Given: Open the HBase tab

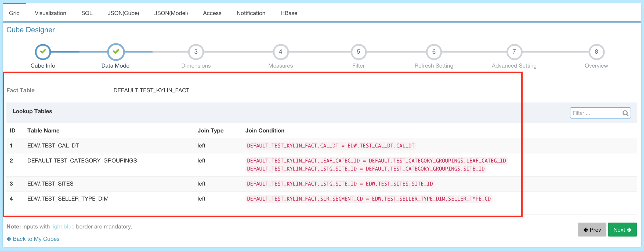Looking at the screenshot, I should (289, 13).
